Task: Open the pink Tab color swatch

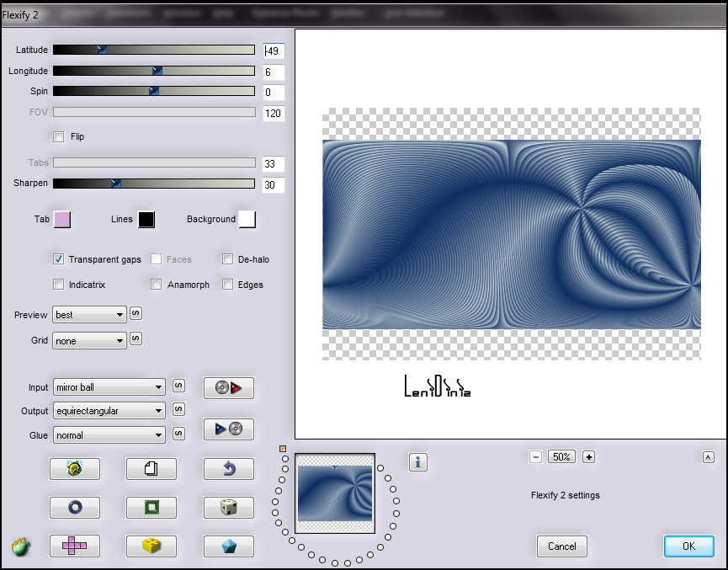Action: [x=62, y=219]
